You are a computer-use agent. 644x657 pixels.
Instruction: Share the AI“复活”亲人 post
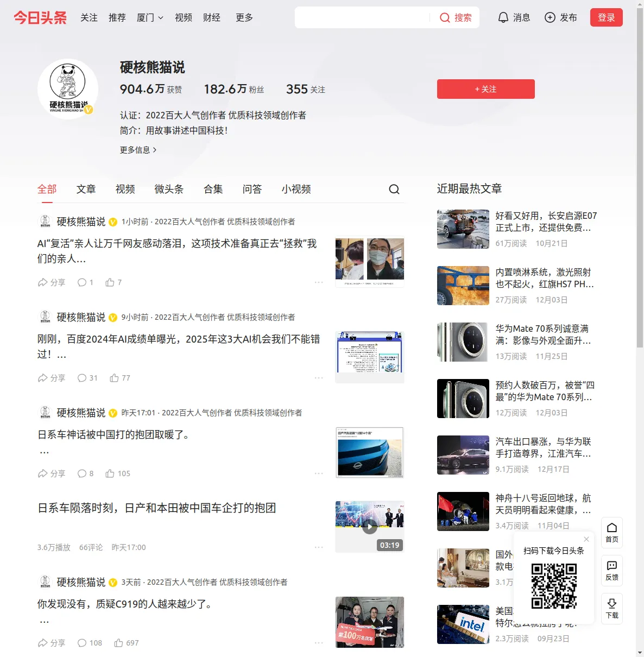(x=51, y=282)
